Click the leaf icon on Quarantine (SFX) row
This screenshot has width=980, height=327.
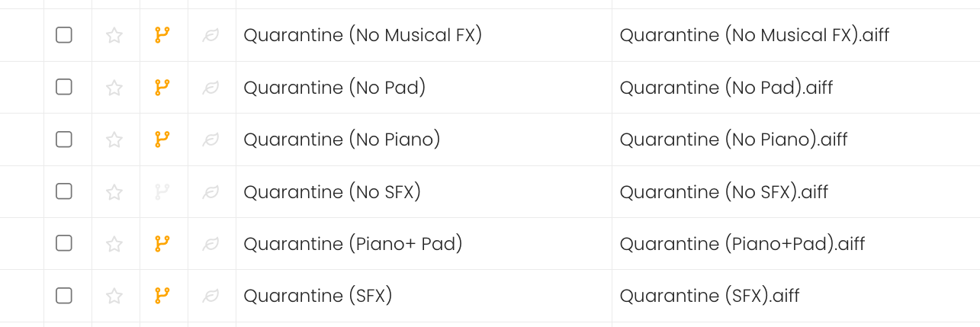pos(211,296)
